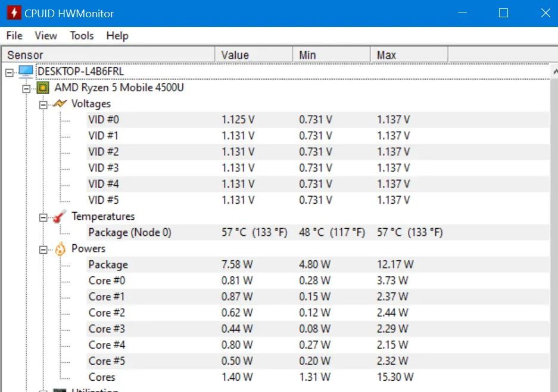558x392 pixels.
Task: Open the Help menu
Action: (117, 36)
